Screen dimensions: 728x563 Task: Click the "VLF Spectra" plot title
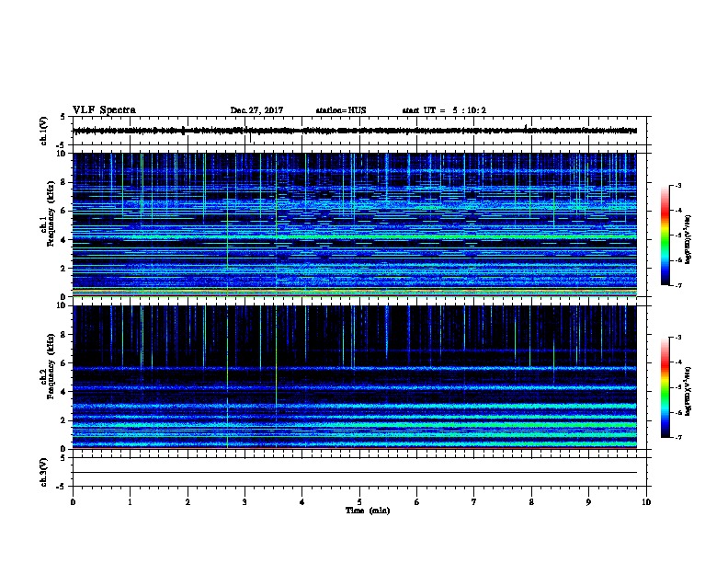coord(104,110)
